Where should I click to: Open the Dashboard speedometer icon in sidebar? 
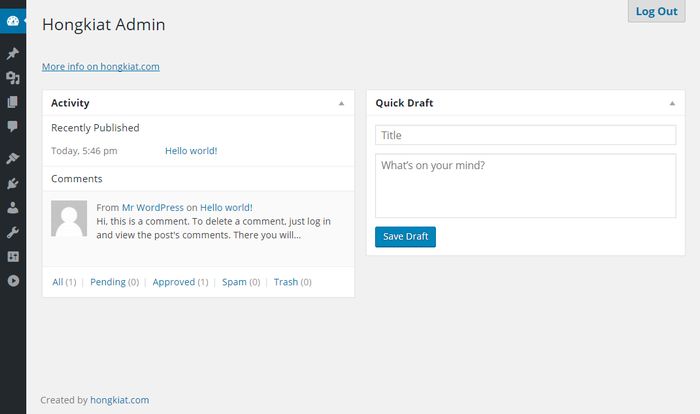(x=13, y=21)
